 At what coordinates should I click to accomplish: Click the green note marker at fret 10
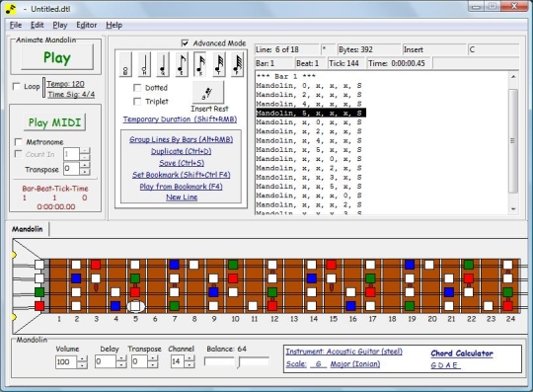point(233,265)
